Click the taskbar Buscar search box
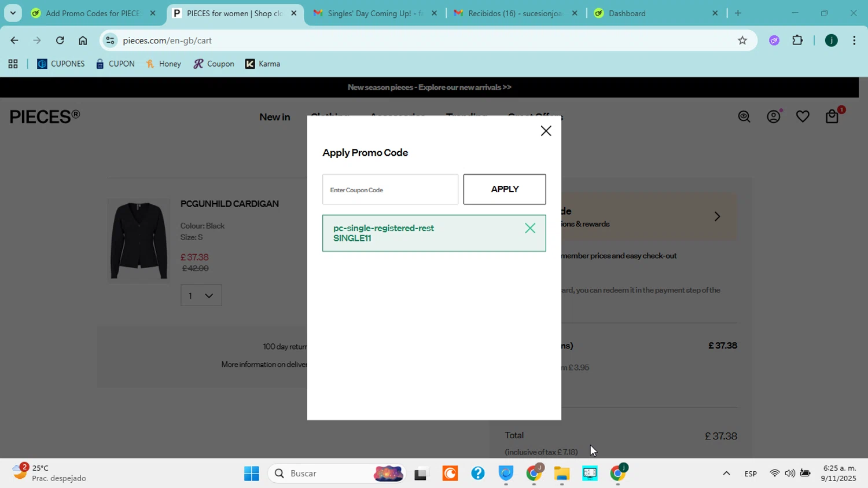This screenshot has height=488, width=868. pyautogui.click(x=337, y=474)
